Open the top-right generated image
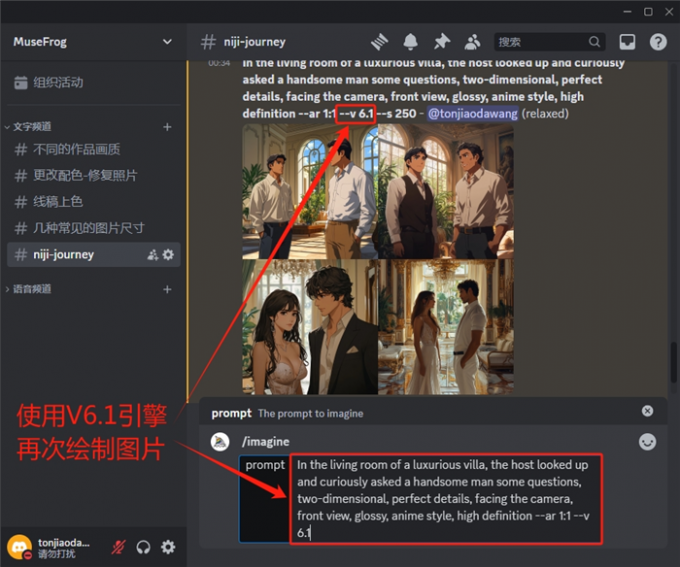Screen dimensions: 680x567 (x=446, y=191)
